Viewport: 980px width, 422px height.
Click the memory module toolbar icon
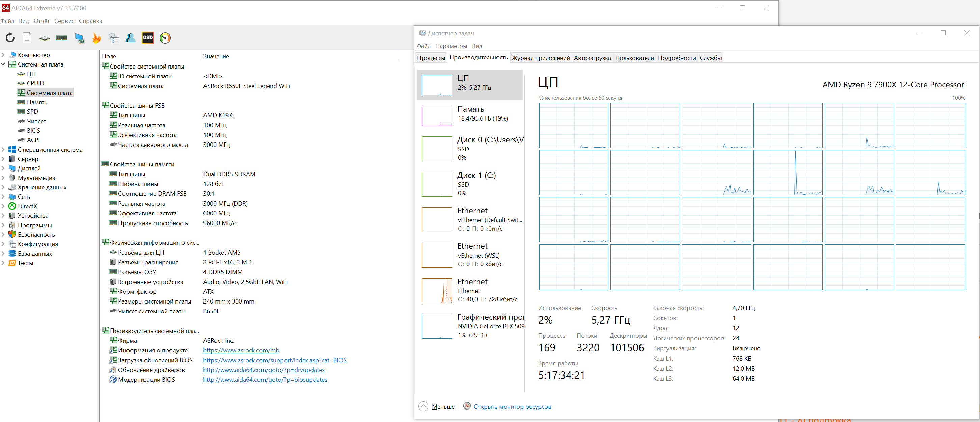[x=62, y=38]
